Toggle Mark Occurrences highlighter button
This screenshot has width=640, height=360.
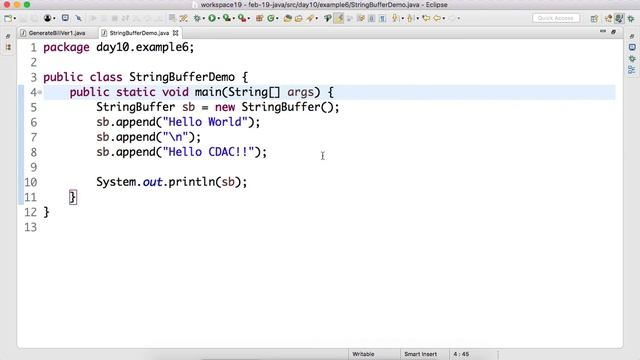tap(339, 18)
